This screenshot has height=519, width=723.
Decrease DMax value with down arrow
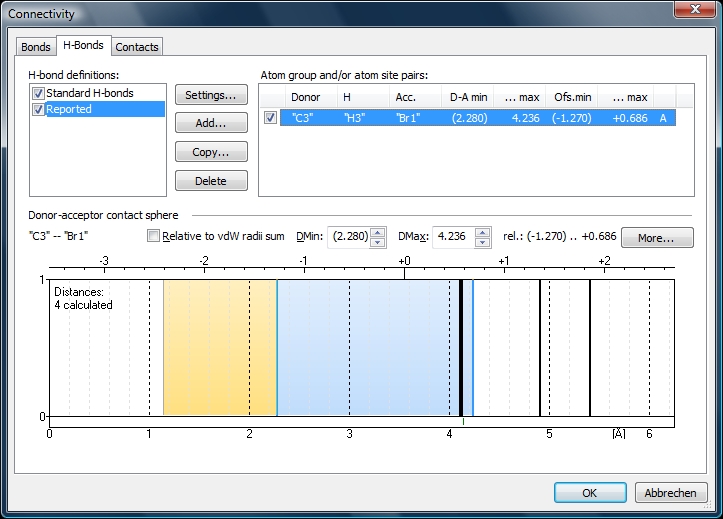[x=484, y=243]
